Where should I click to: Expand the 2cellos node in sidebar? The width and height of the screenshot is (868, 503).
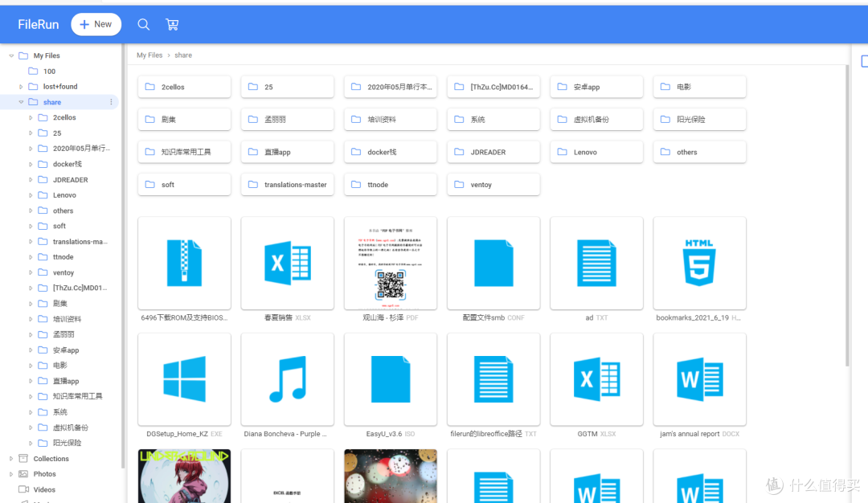(x=31, y=118)
